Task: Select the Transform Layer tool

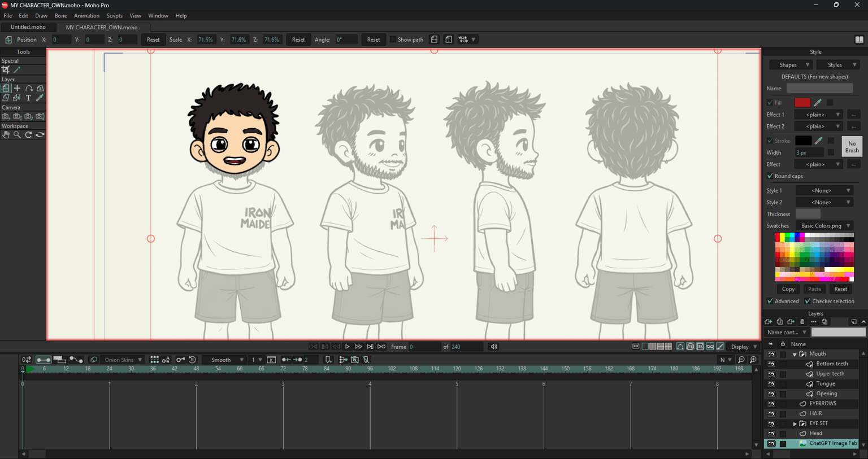Action: click(6, 88)
